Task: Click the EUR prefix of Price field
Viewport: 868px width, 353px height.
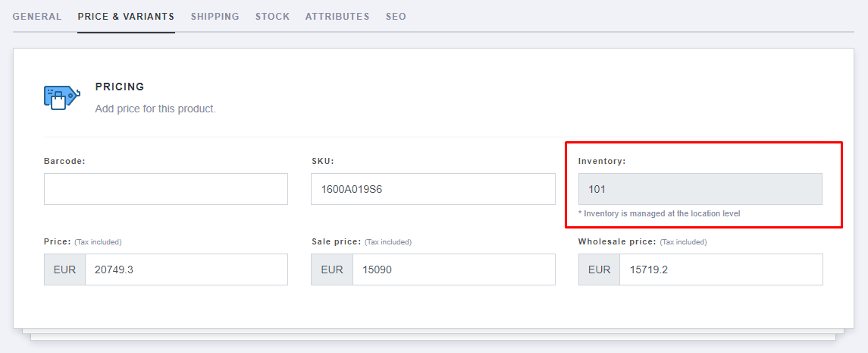Action: pos(64,270)
